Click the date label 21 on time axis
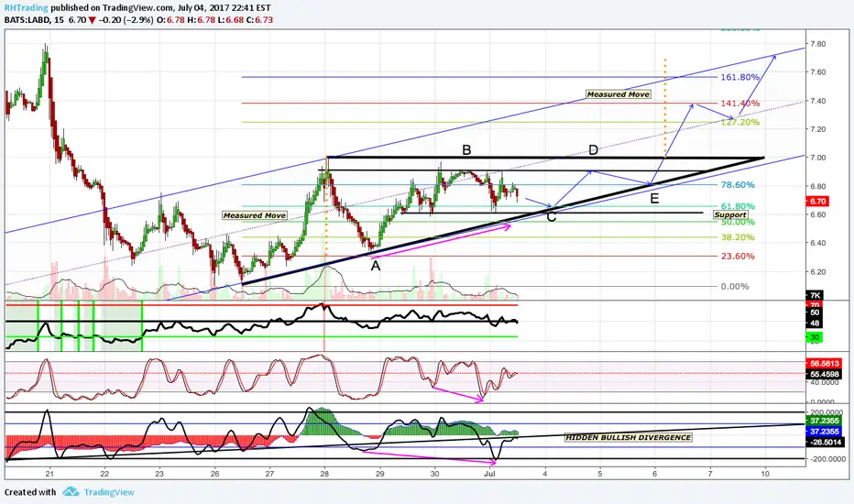 [49, 474]
